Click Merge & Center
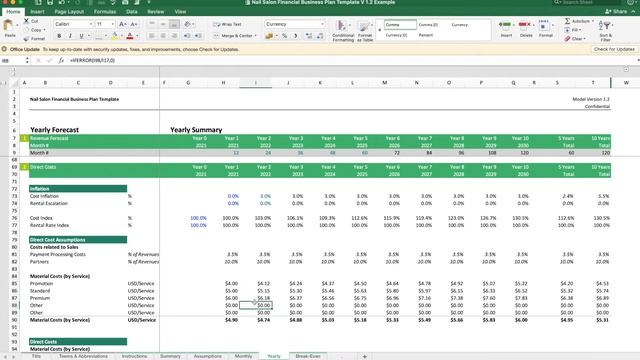This screenshot has width=640, height=360. click(235, 36)
